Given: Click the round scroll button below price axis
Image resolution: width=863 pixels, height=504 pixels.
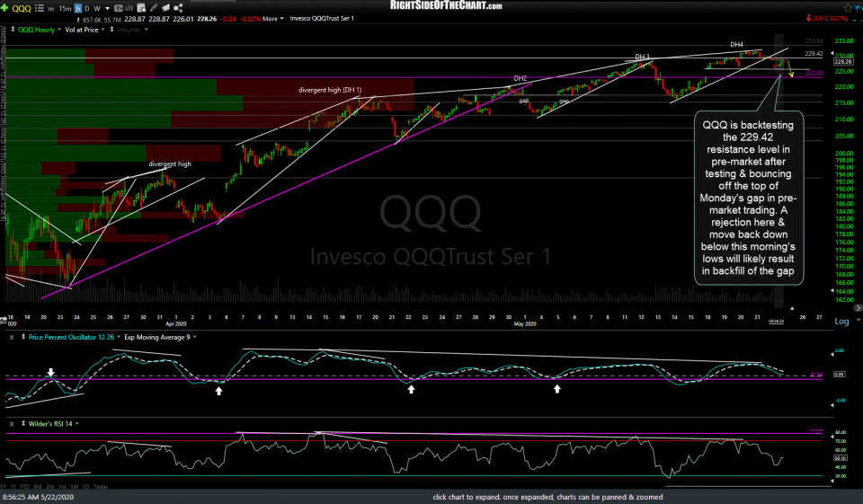Looking at the screenshot, I should (858, 308).
